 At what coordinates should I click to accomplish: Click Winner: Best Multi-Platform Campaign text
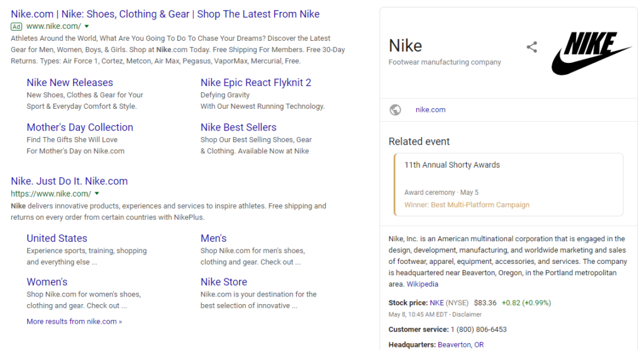click(467, 205)
